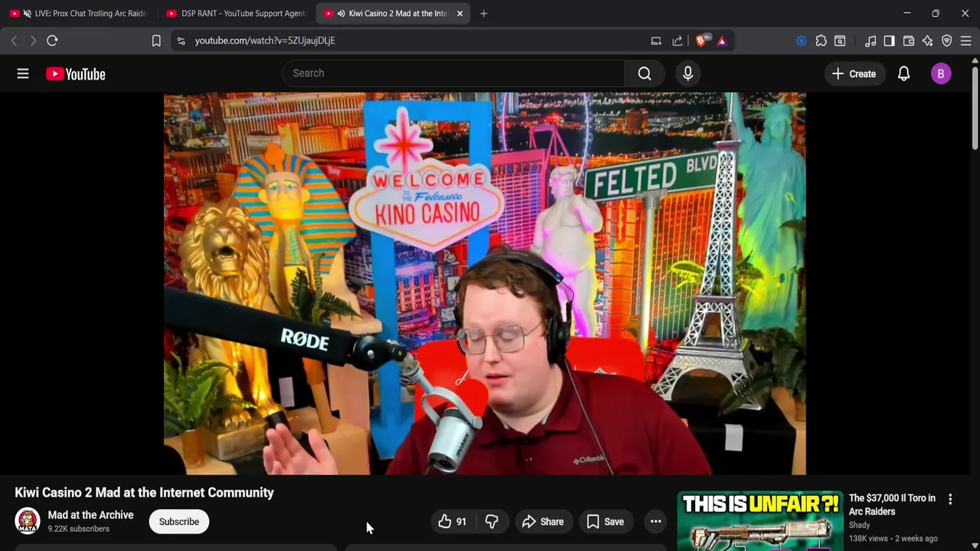Subscribe to Mad at the Archive
The image size is (980, 551).
pos(179,522)
